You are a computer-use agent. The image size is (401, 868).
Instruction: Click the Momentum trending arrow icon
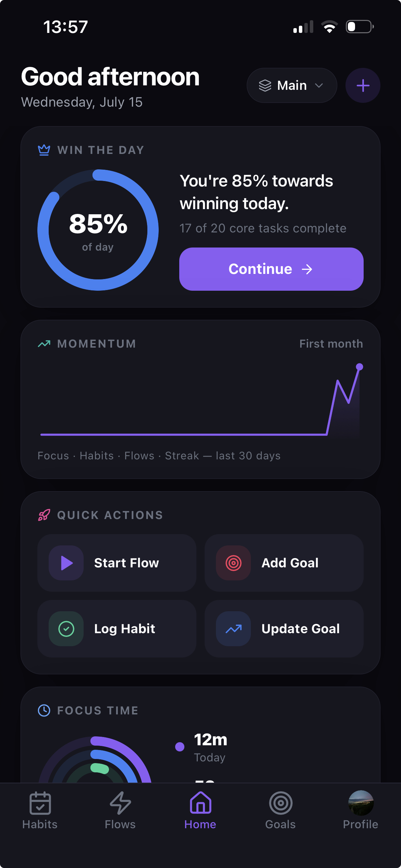(x=44, y=343)
